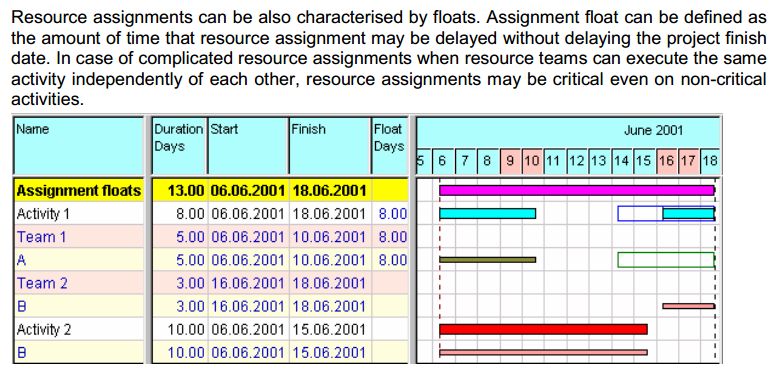Click Activity 2 start date 06.06.2001
Viewport: 782px width, 380px height.
pos(248,330)
